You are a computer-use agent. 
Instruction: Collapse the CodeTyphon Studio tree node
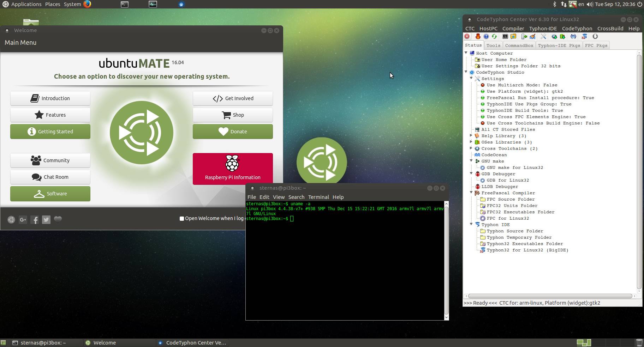tap(466, 72)
